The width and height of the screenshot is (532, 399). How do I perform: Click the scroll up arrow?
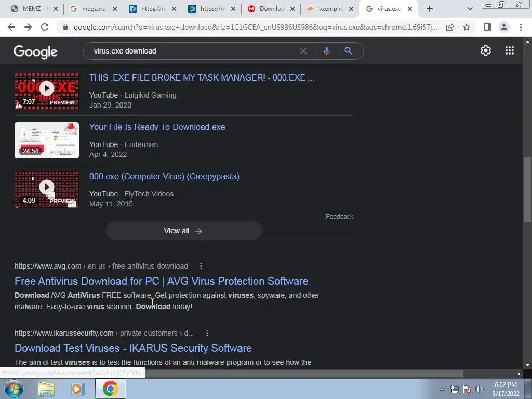click(527, 42)
